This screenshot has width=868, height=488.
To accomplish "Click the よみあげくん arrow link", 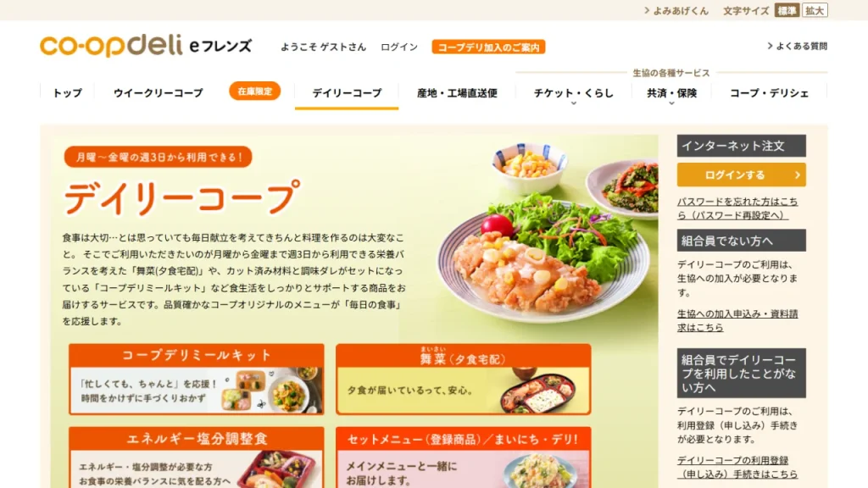I will (676, 10).
